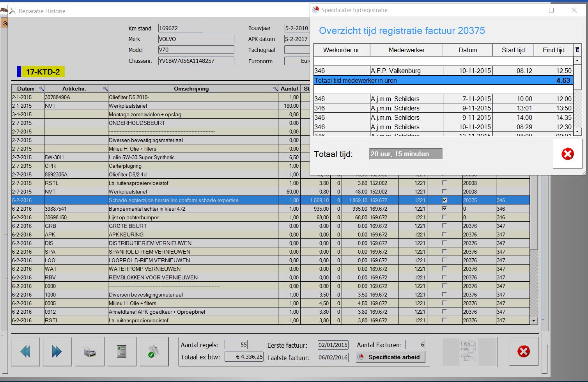
Task: Click the Mederwerker column header
Action: 406,50
